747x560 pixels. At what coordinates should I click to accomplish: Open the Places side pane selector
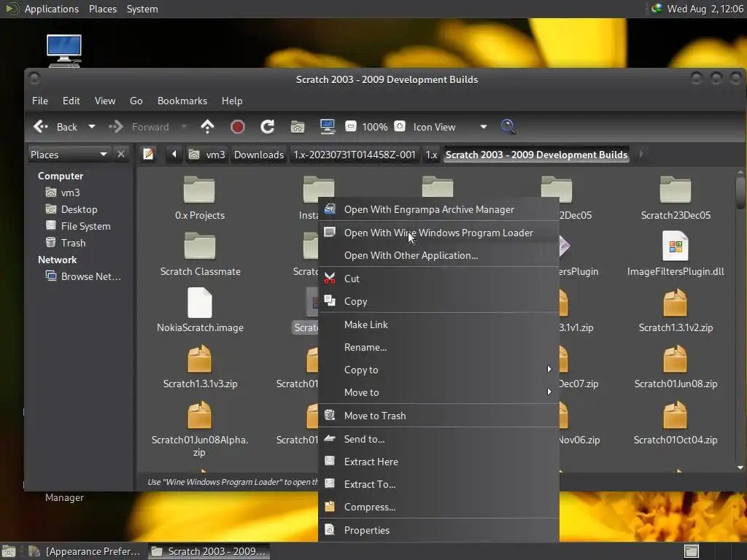point(69,155)
